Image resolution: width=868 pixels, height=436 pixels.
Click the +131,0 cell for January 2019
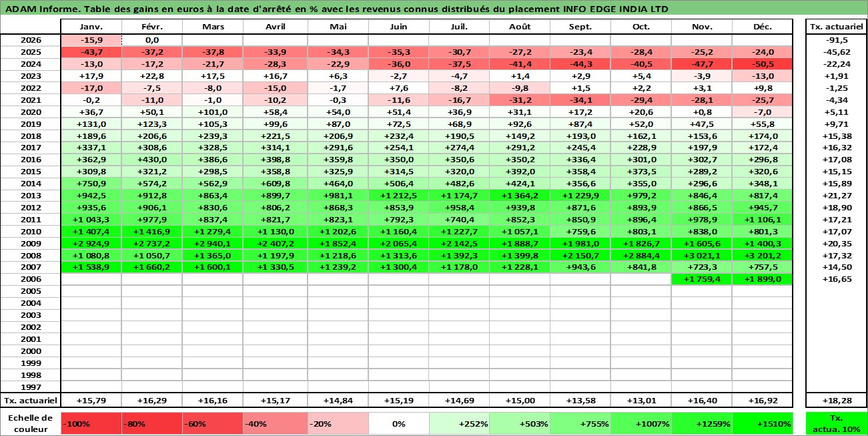(x=91, y=124)
